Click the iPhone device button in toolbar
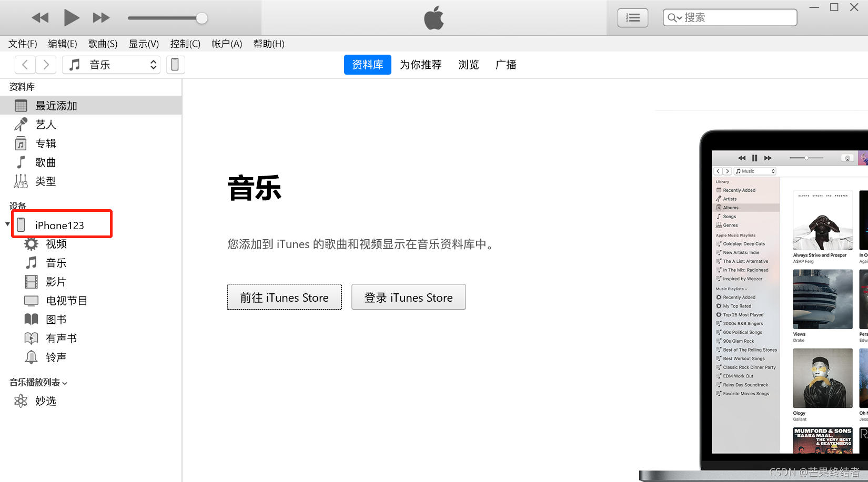The width and height of the screenshot is (868, 482). (x=175, y=65)
